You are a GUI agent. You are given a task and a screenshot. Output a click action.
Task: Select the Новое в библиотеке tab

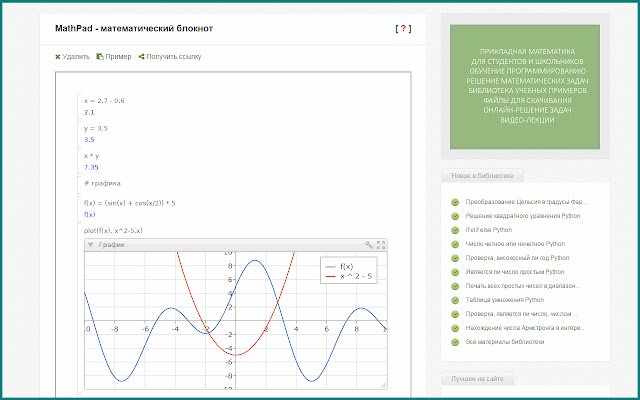coord(482,176)
